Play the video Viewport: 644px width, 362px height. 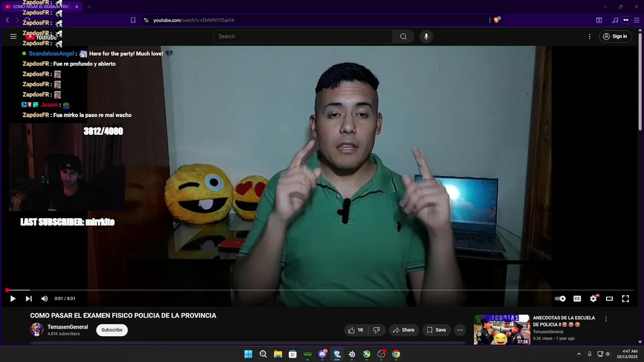tap(13, 299)
